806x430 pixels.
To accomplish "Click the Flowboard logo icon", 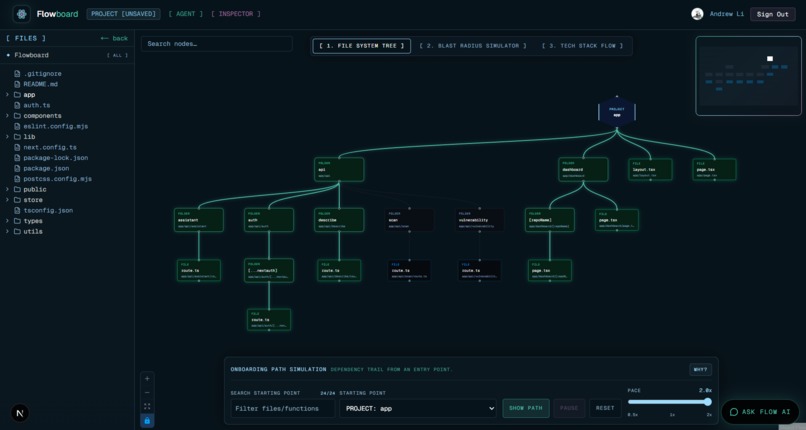I will 22,14.
